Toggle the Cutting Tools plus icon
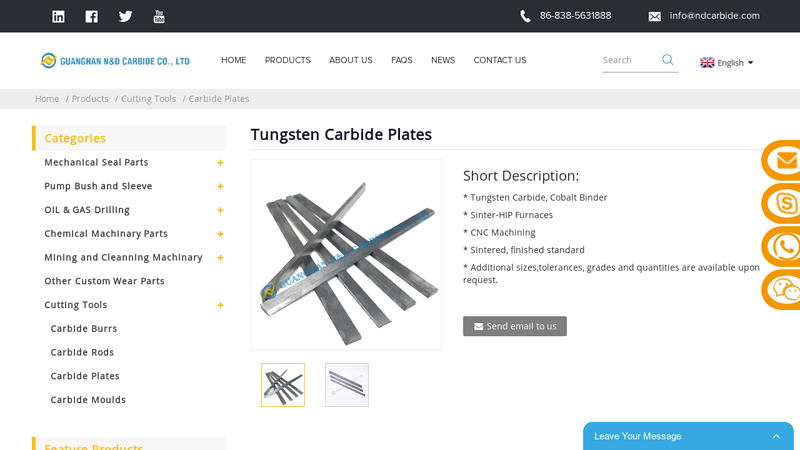800x450 pixels. point(220,305)
